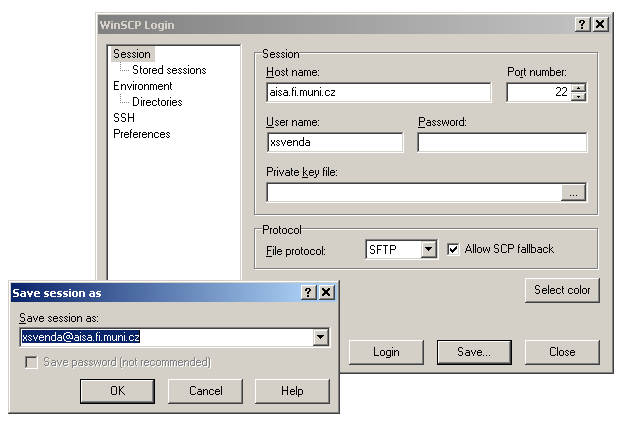Click Save session as help question icon
625x422 pixels.
pos(308,292)
